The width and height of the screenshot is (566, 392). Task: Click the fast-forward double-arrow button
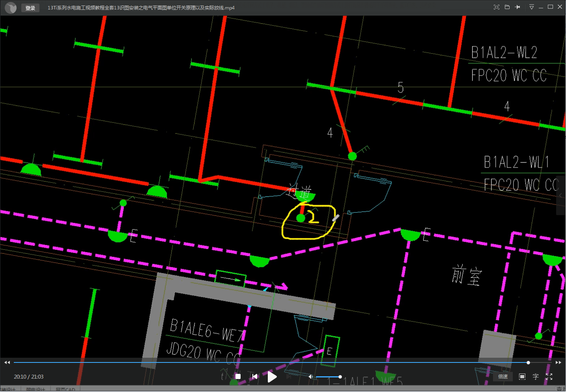point(559,362)
